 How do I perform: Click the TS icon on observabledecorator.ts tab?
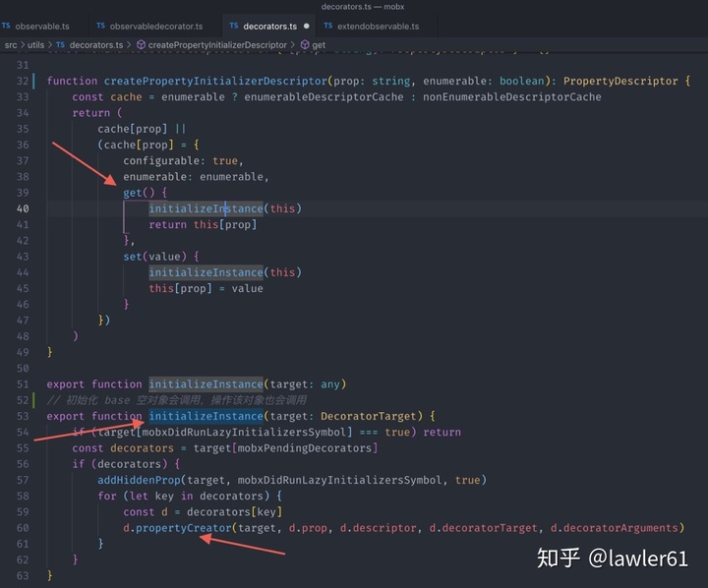pos(100,26)
